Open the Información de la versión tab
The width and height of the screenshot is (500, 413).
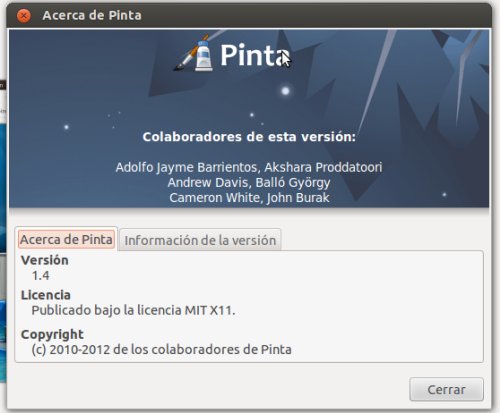[x=200, y=240]
